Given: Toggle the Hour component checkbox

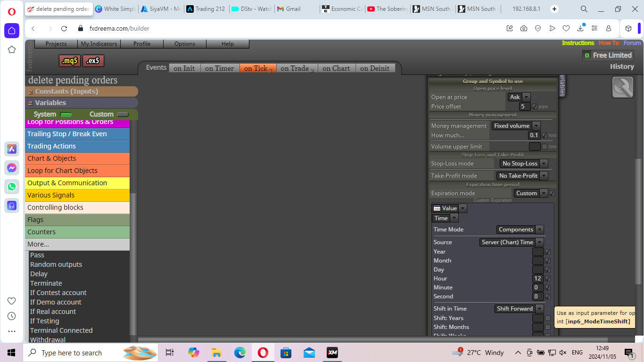Looking at the screenshot, I should pos(548,279).
